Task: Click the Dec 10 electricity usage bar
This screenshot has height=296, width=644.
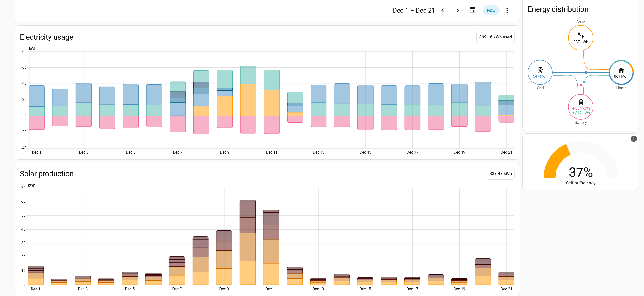Action: [x=248, y=100]
